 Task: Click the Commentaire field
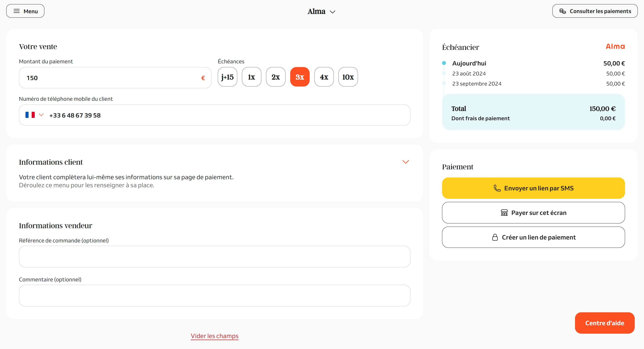(215, 295)
